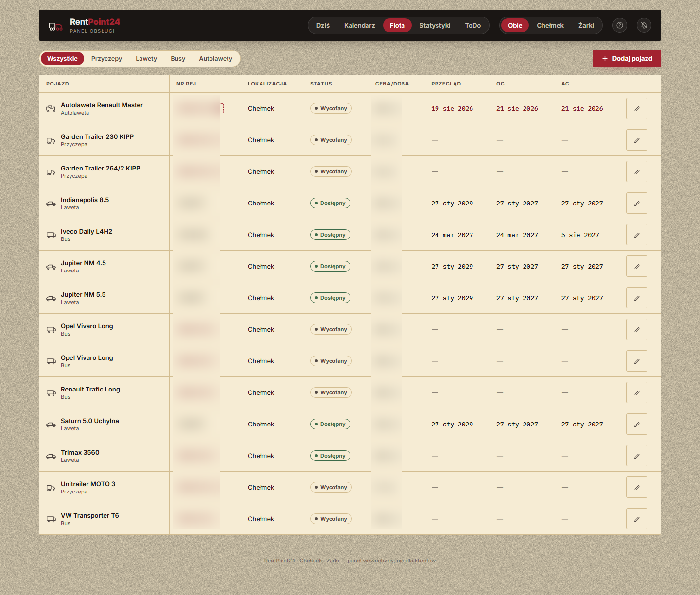Click the Jupiter NM 4.5 AC date

pyautogui.click(x=582, y=266)
